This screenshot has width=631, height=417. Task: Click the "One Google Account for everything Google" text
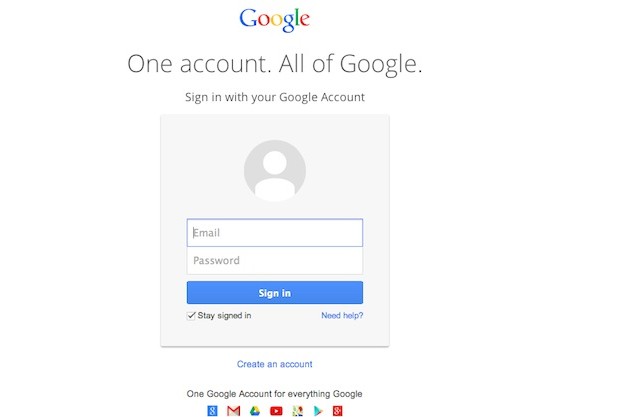click(275, 393)
